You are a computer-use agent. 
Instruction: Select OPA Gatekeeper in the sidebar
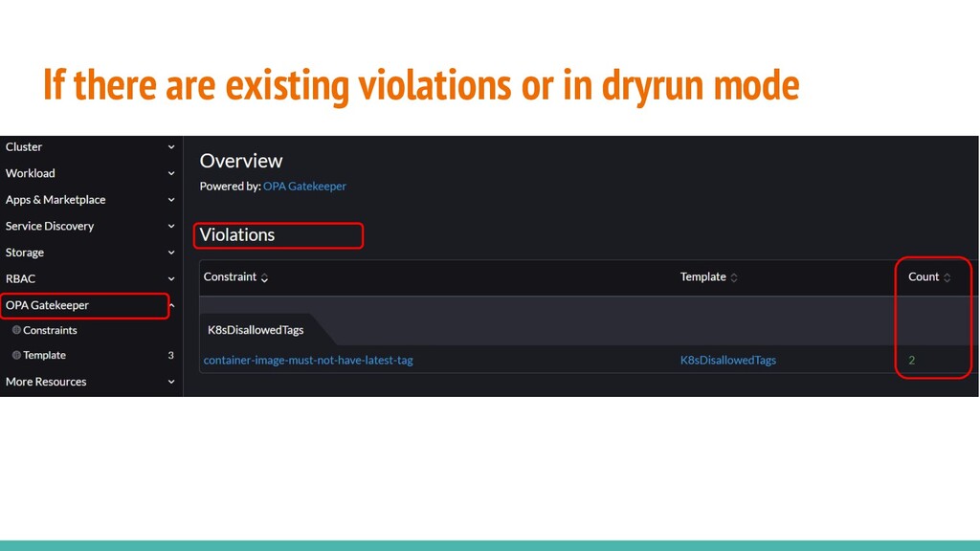[x=47, y=305]
